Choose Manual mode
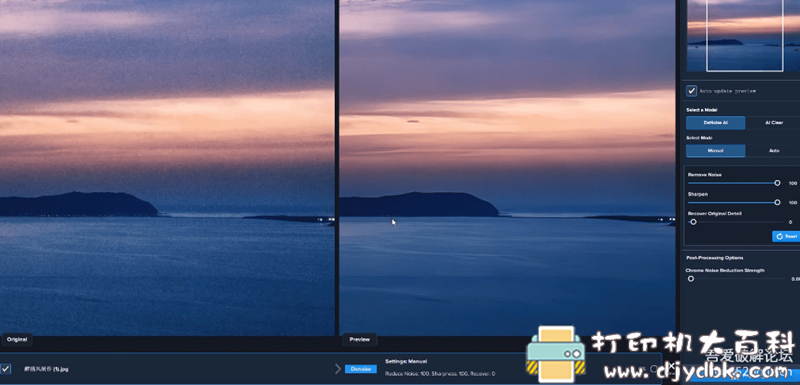This screenshot has height=385, width=800. [715, 151]
